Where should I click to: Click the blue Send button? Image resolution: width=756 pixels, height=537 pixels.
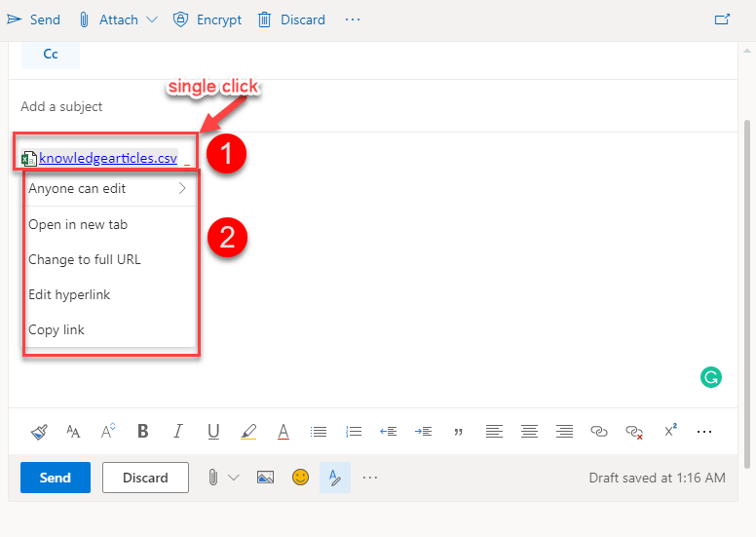click(56, 478)
